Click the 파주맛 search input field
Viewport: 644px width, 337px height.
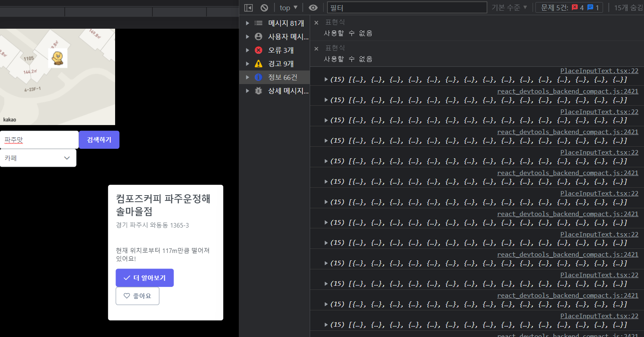pyautogui.click(x=39, y=140)
